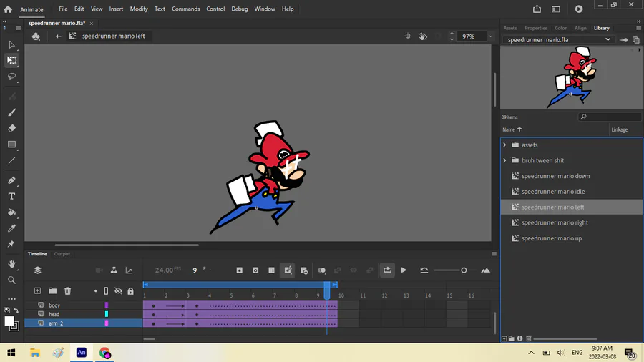Select the Hand tool
Image resolution: width=644 pixels, height=362 pixels.
click(x=11, y=264)
